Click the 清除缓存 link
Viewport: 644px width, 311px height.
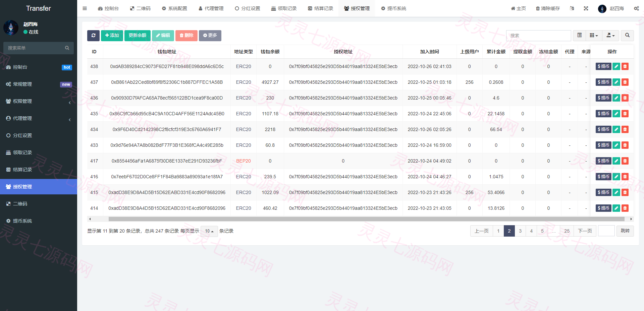[548, 8]
